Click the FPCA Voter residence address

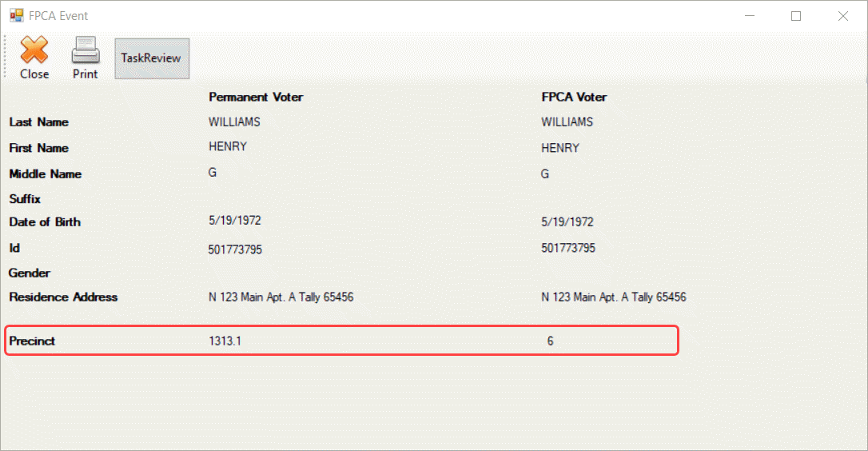613,297
